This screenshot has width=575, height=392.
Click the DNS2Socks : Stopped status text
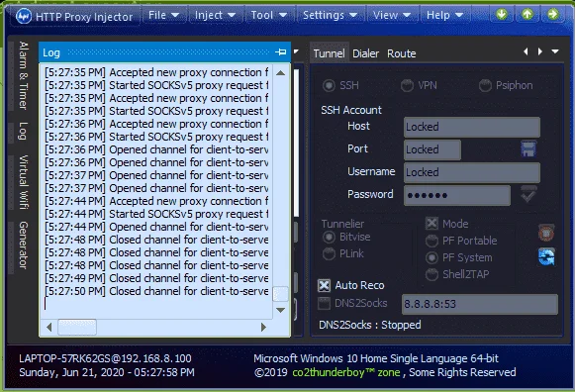[x=370, y=325]
